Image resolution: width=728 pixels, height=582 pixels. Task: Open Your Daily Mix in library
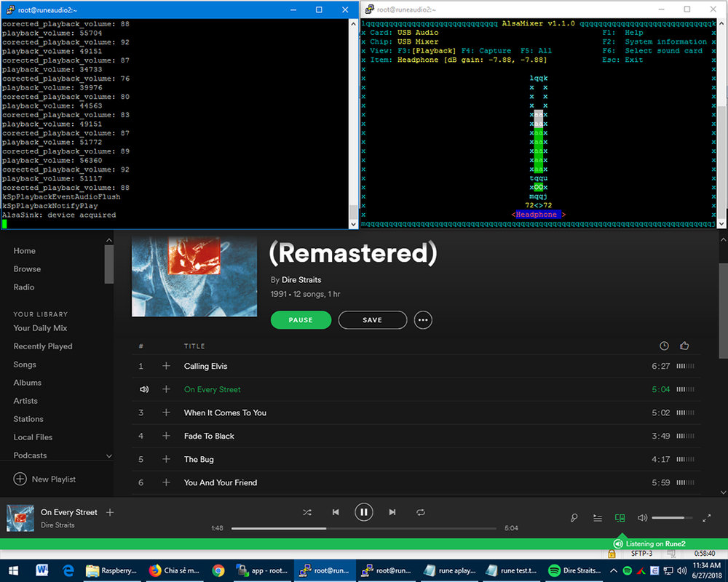click(40, 328)
